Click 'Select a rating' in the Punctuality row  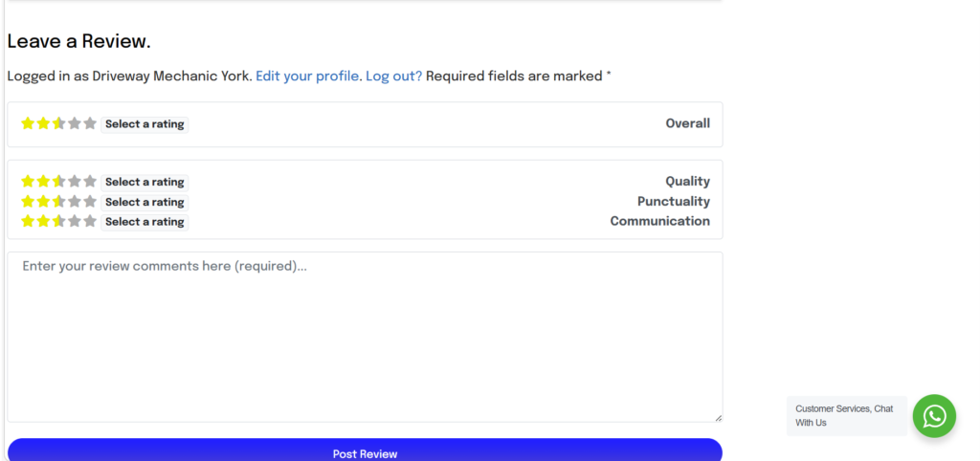pos(145,202)
